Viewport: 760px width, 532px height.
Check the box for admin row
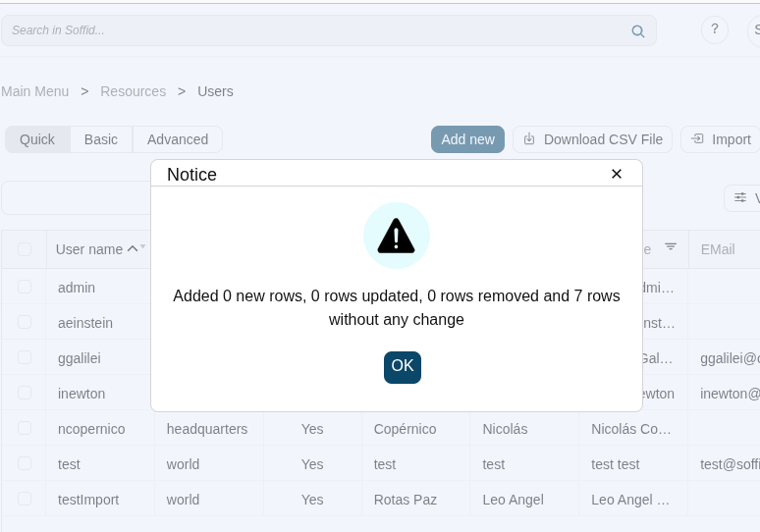pyautogui.click(x=25, y=288)
